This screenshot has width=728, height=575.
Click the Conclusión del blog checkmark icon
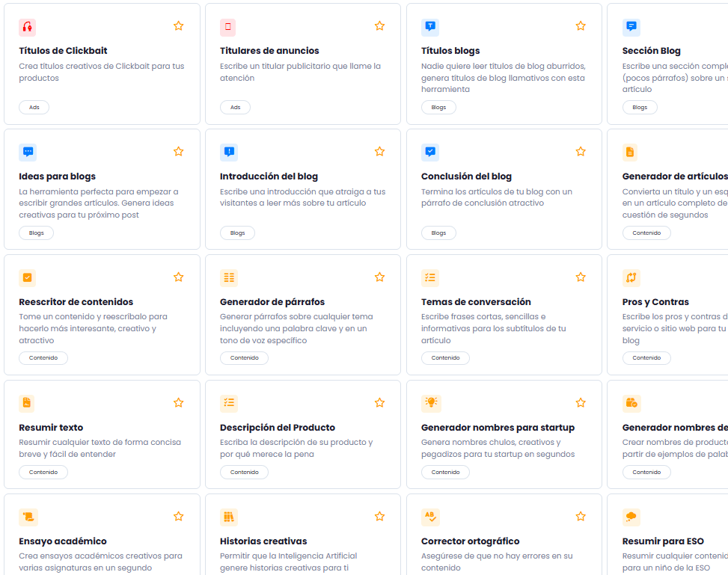(429, 152)
